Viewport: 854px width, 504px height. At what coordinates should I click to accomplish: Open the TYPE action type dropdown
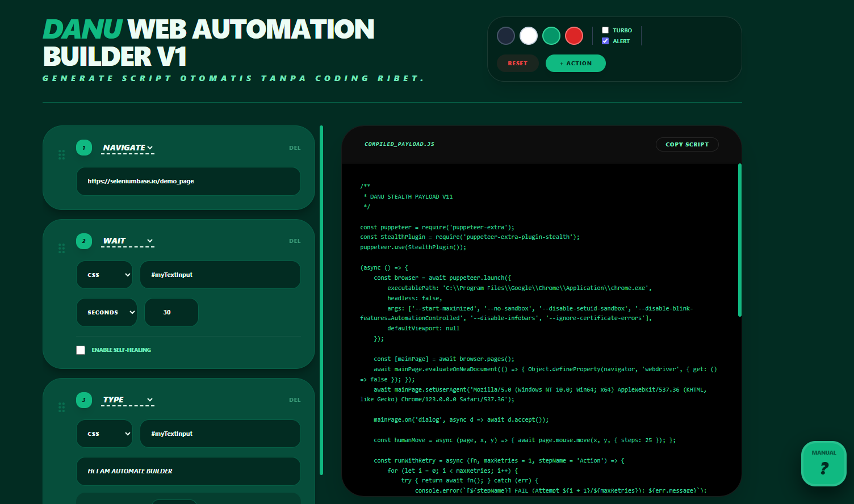(x=128, y=400)
